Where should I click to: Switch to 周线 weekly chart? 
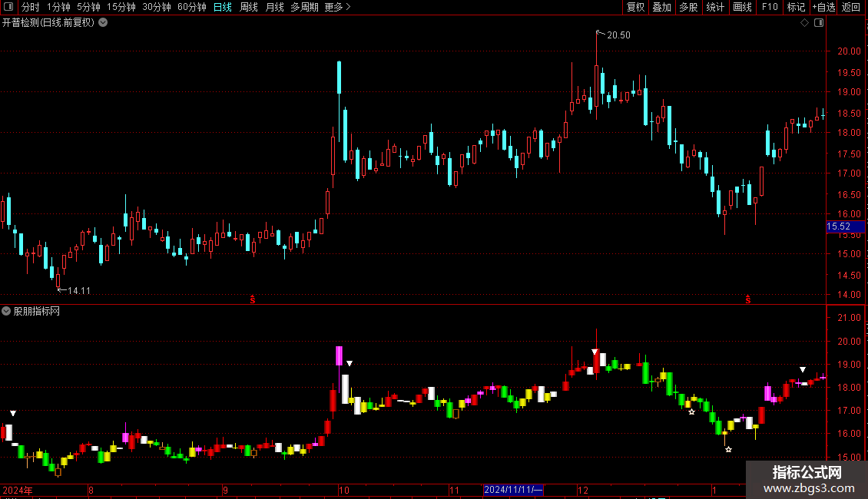tap(249, 7)
